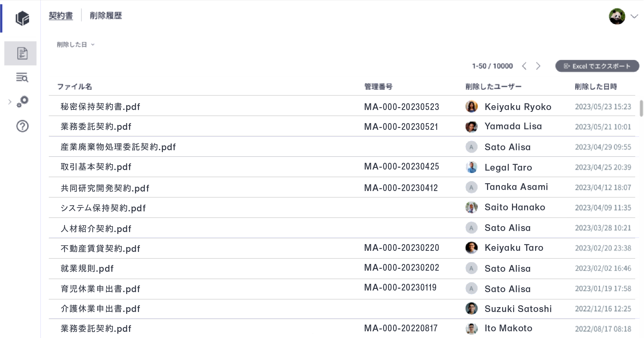Viewport: 644px width, 338px height.
Task: Open the help question mark icon
Action: click(22, 126)
